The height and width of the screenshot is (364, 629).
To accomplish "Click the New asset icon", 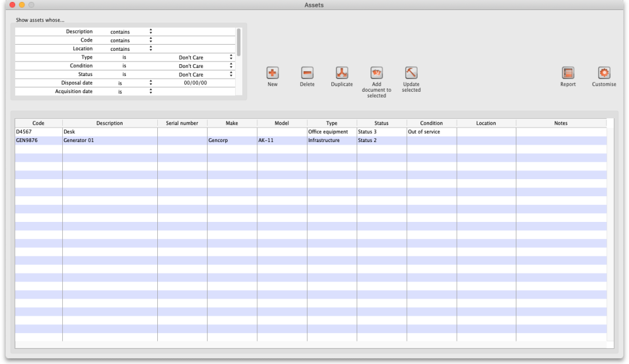I will pos(272,73).
